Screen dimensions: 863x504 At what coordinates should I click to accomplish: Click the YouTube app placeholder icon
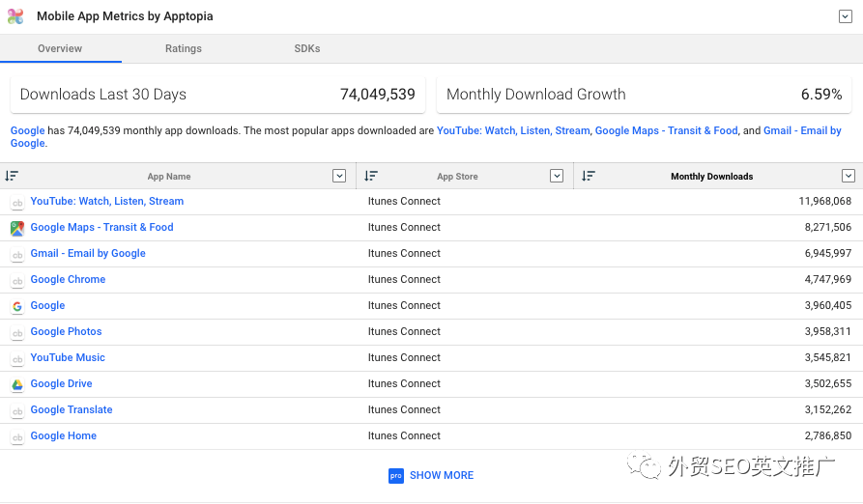point(17,202)
